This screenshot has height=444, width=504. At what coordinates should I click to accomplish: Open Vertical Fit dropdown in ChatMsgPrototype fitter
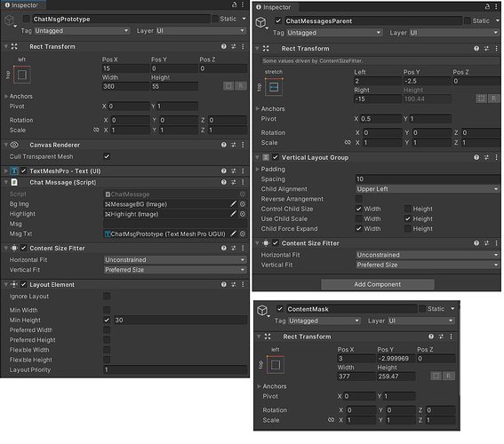point(175,270)
